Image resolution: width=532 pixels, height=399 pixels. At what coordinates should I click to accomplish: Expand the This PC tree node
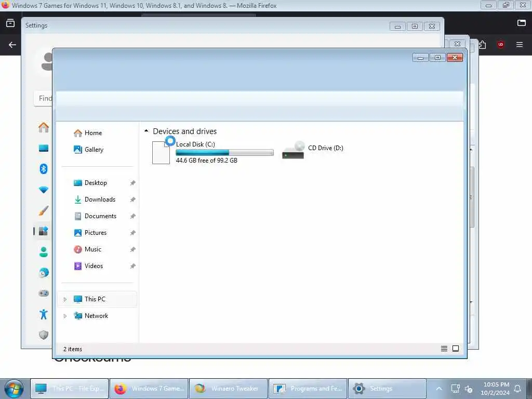[x=65, y=299]
